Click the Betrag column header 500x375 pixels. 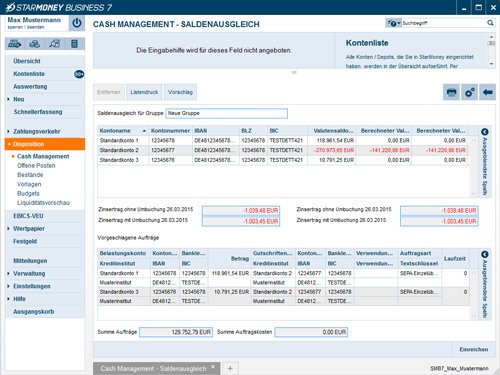[x=230, y=258]
